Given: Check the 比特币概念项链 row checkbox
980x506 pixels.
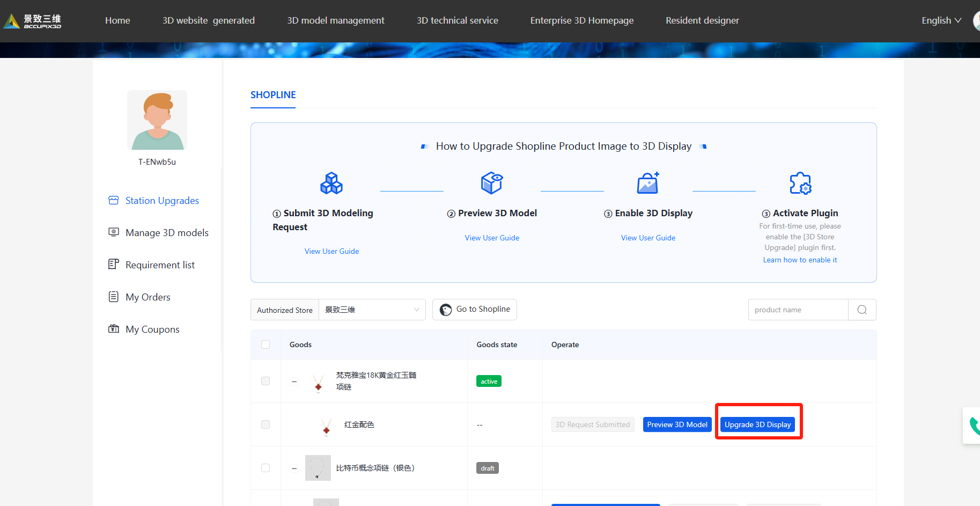Looking at the screenshot, I should click(266, 468).
